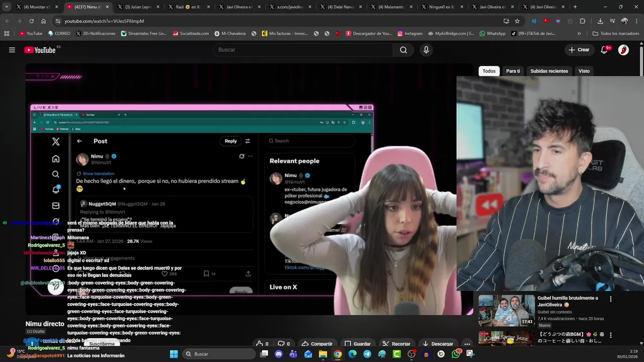Select the Para ti filter chip
This screenshot has width=644, height=362.
point(513,71)
